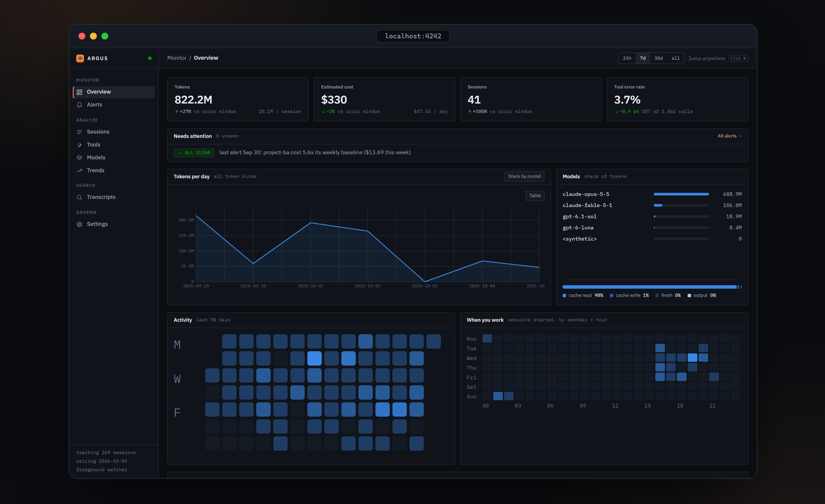Click the gpt-6.1-sol model row
The width and height of the screenshot is (825, 504).
point(652,216)
